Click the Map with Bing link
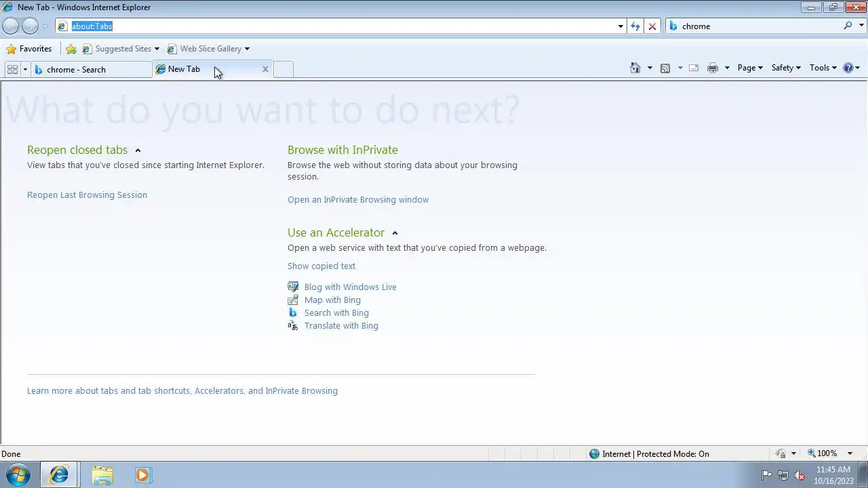Viewport: 868px width, 488px height. 332,300
